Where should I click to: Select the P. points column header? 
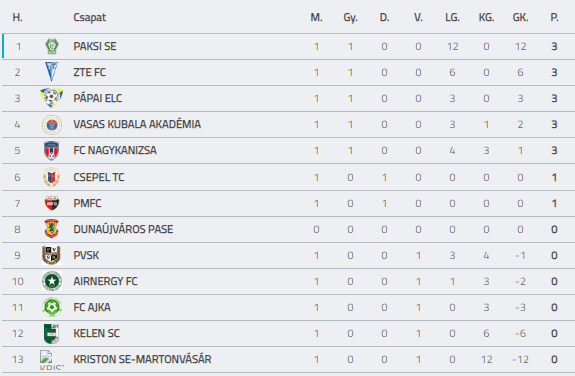[554, 17]
